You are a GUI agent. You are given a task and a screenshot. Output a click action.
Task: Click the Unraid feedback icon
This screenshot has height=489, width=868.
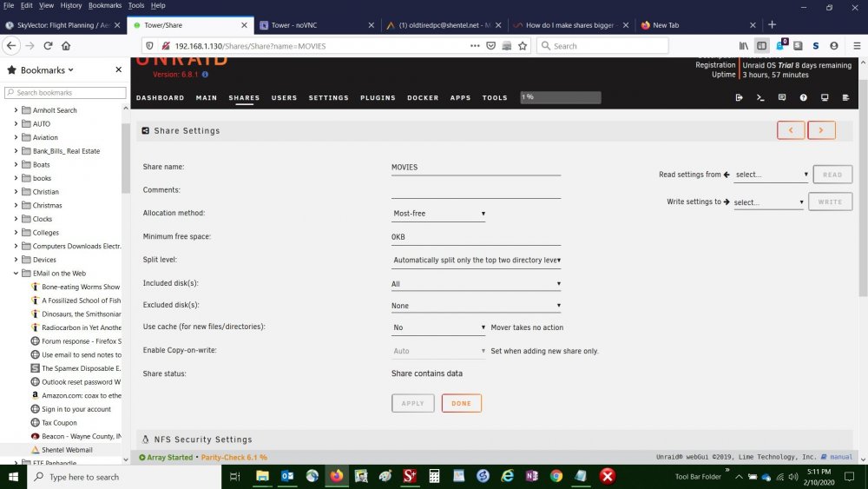782,97
